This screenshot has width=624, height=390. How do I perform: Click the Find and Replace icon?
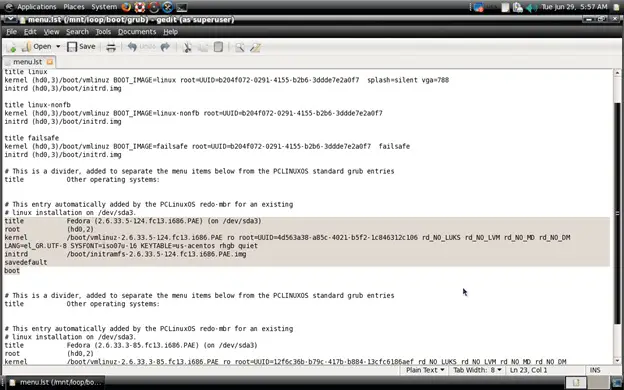point(255,47)
